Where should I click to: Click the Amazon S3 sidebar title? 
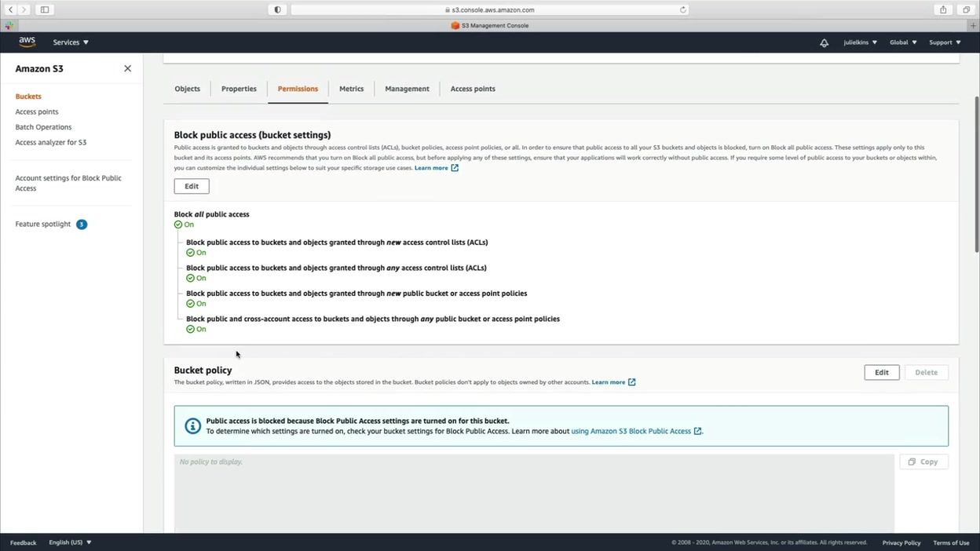point(39,68)
